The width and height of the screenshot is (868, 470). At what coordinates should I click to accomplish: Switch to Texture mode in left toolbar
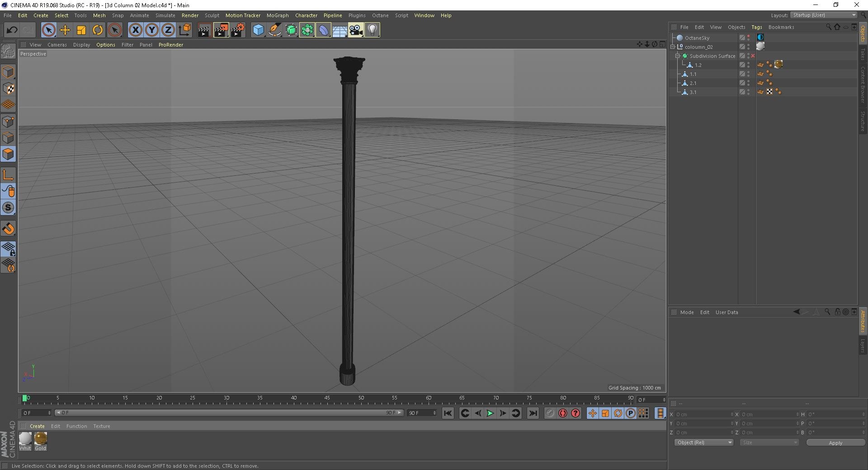(8, 89)
